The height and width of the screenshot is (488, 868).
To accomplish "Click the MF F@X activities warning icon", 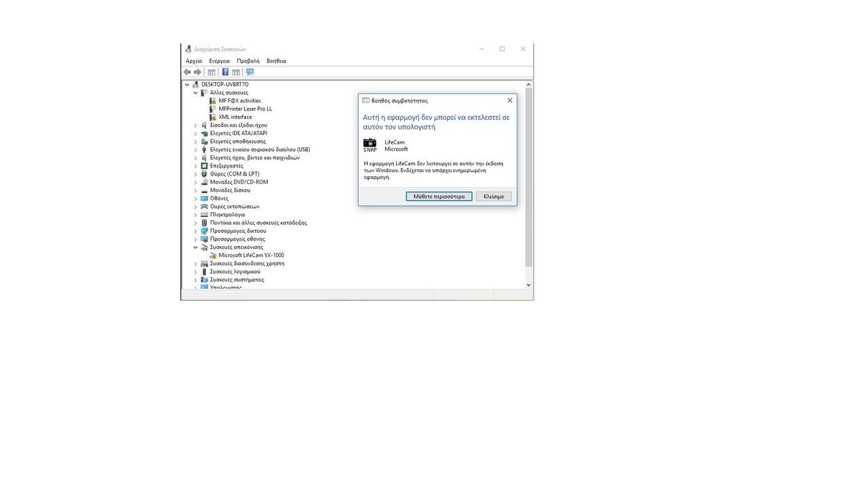I will (x=213, y=101).
